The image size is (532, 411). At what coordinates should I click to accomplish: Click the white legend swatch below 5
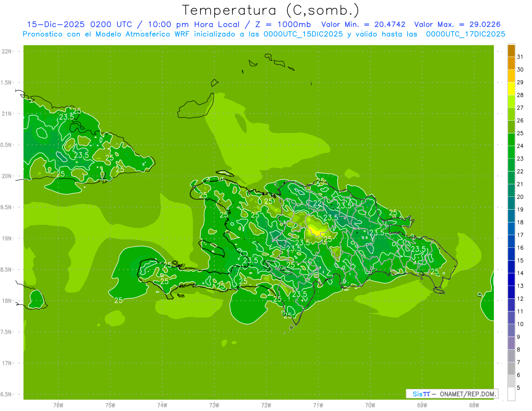point(511,394)
